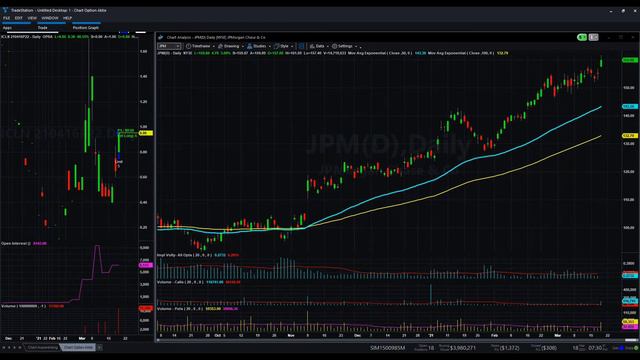Image resolution: width=640 pixels, height=360 pixels.
Task: Click the blue highlighted toolbar icon
Action: pos(302,46)
